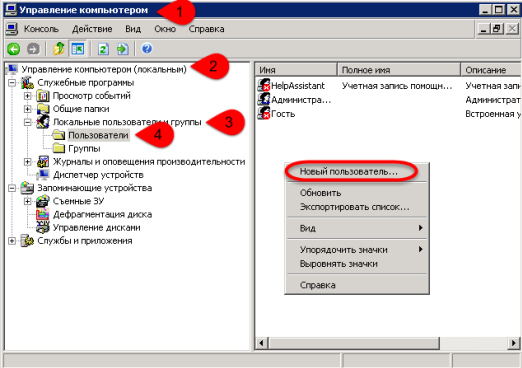The image size is (522, 368).
Task: Minimize the inner MDI console window
Action: tap(484, 29)
